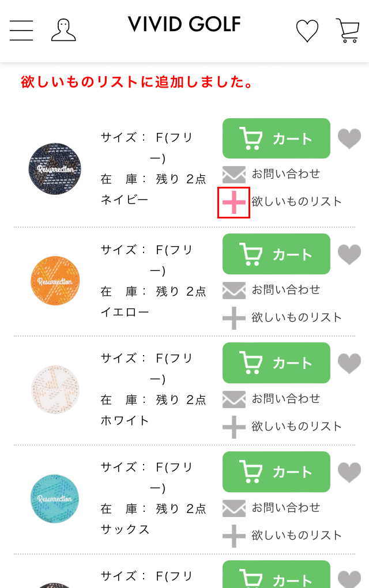
Task: Add White item to cart
Action: click(x=276, y=363)
